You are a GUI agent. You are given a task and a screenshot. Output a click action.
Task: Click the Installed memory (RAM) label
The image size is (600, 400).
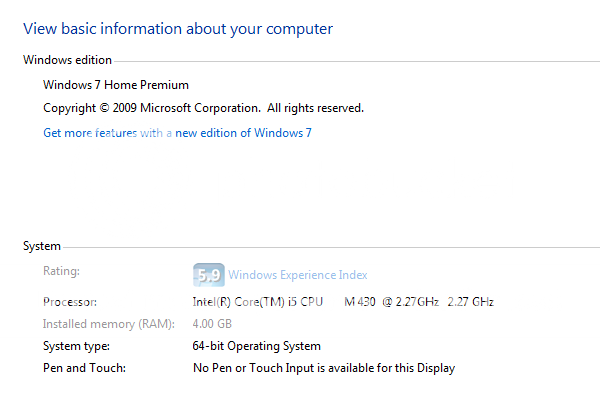[x=108, y=324]
